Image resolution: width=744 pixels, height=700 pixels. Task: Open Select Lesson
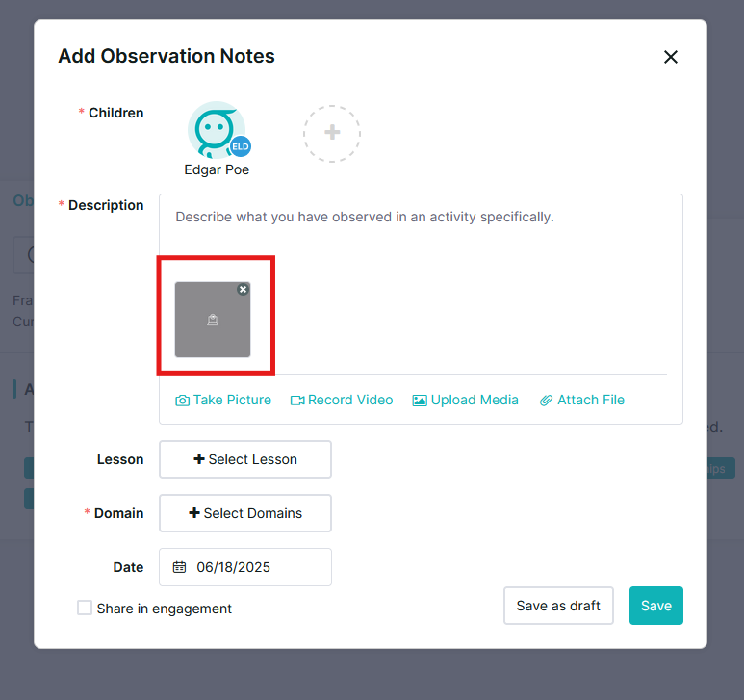click(x=245, y=459)
